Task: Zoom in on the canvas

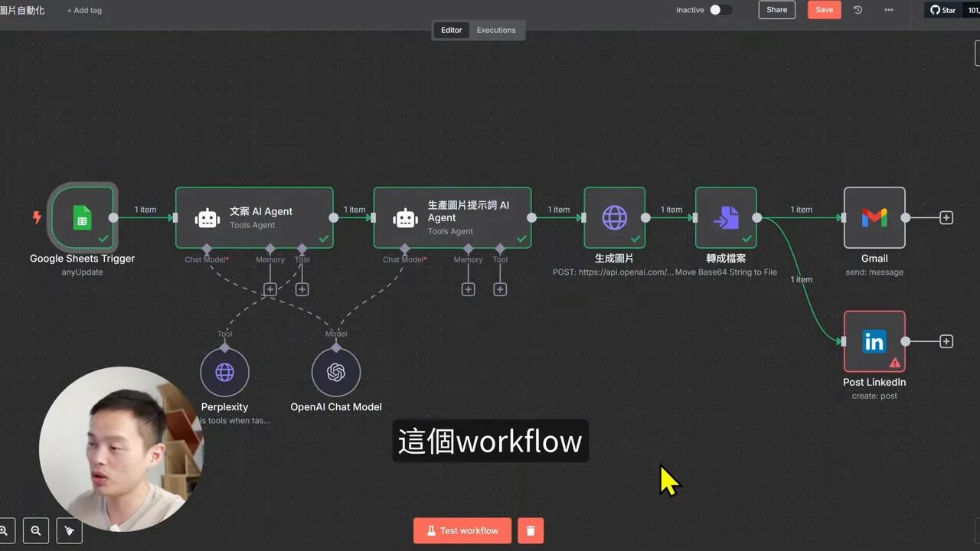Action: (4, 530)
